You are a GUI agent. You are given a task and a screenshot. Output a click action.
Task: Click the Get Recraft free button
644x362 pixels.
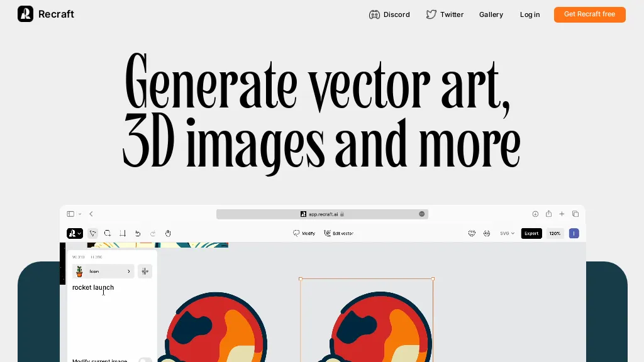589,14
